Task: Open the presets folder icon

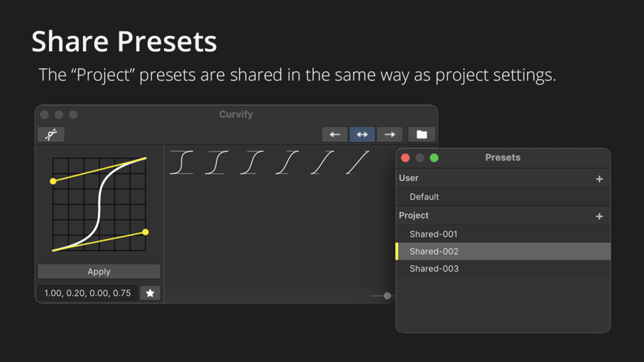Action: pyautogui.click(x=422, y=135)
